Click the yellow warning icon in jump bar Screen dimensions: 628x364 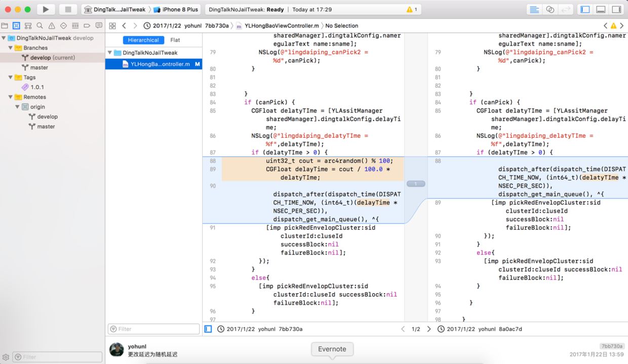tap(613, 25)
